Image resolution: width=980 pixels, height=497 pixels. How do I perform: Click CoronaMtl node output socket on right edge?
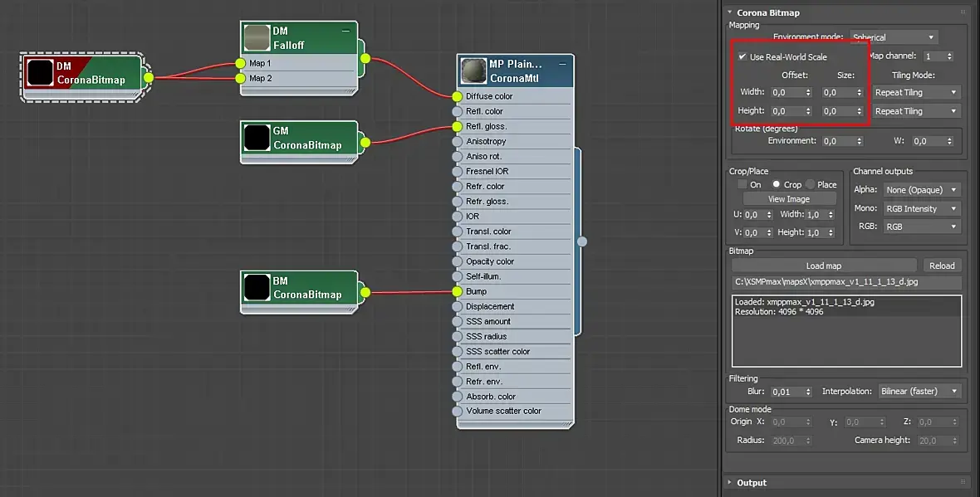pyautogui.click(x=582, y=241)
